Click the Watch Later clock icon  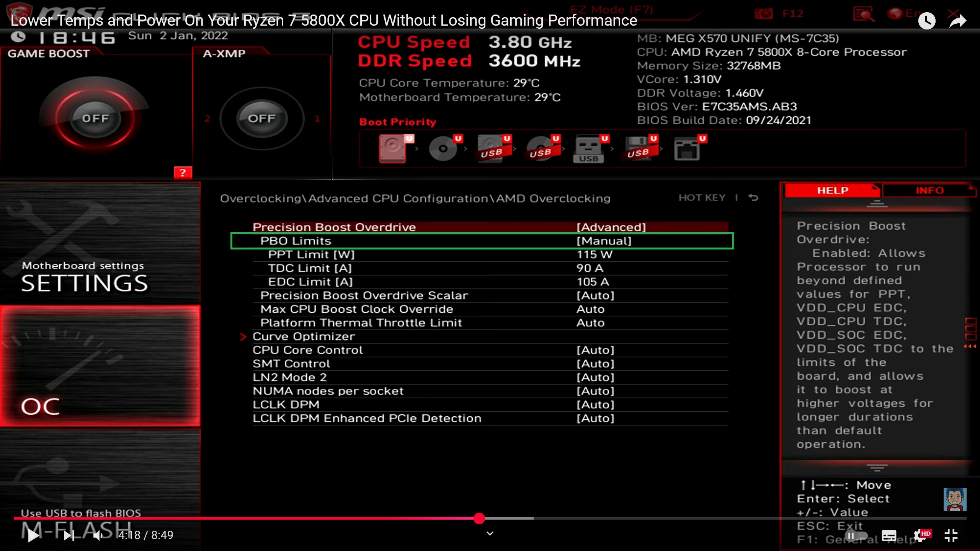click(926, 21)
